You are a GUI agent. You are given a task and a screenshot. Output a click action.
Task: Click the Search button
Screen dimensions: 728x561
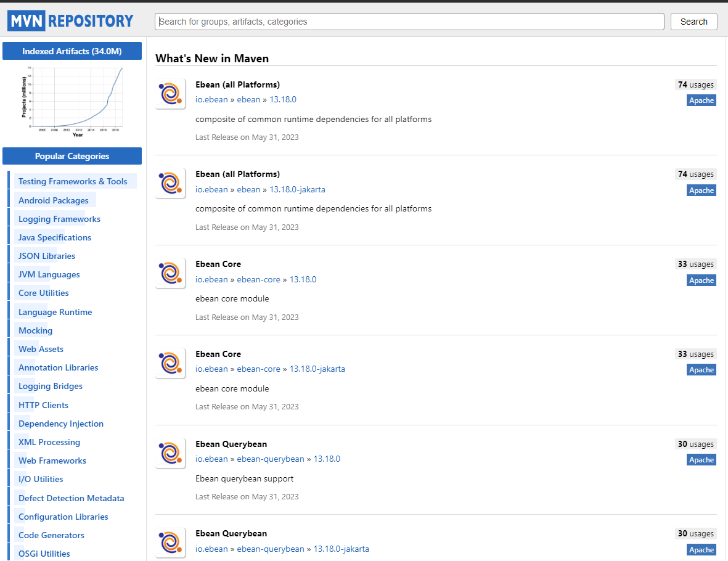[x=693, y=22]
